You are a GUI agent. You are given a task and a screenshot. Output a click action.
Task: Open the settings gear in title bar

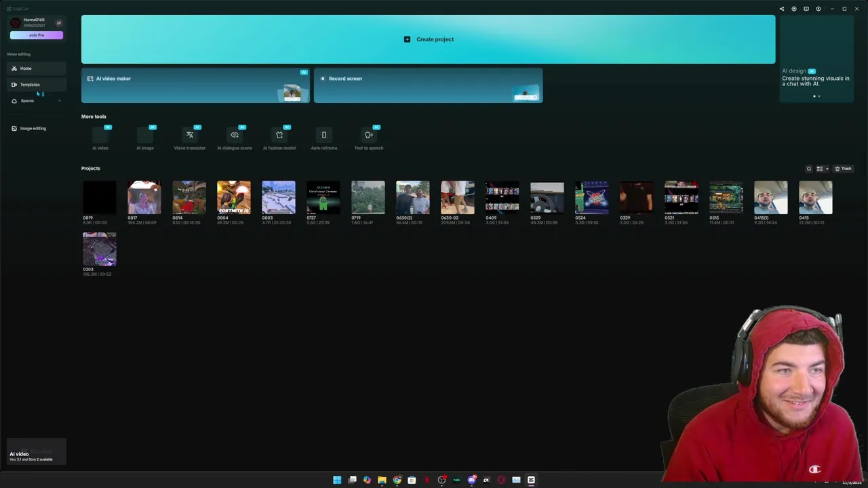(x=818, y=9)
